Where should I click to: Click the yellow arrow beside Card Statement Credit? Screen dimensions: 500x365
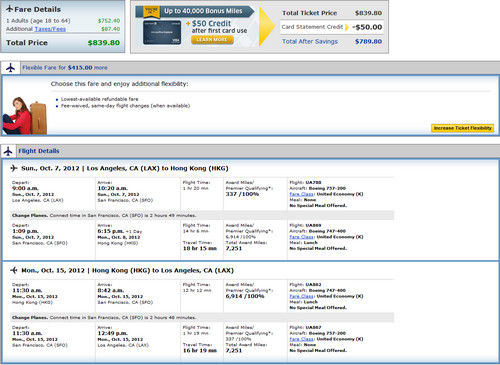point(347,27)
